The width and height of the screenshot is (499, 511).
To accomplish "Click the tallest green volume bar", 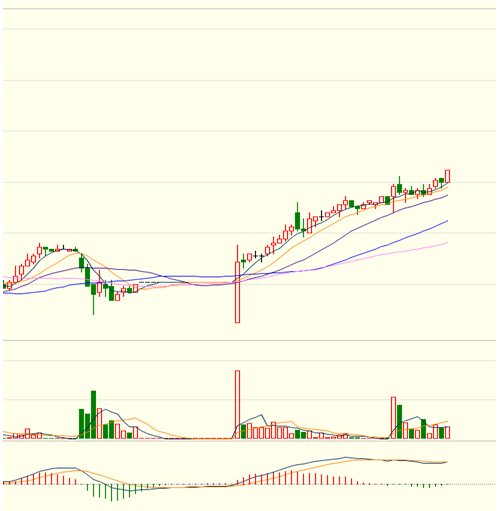I will point(93,415).
